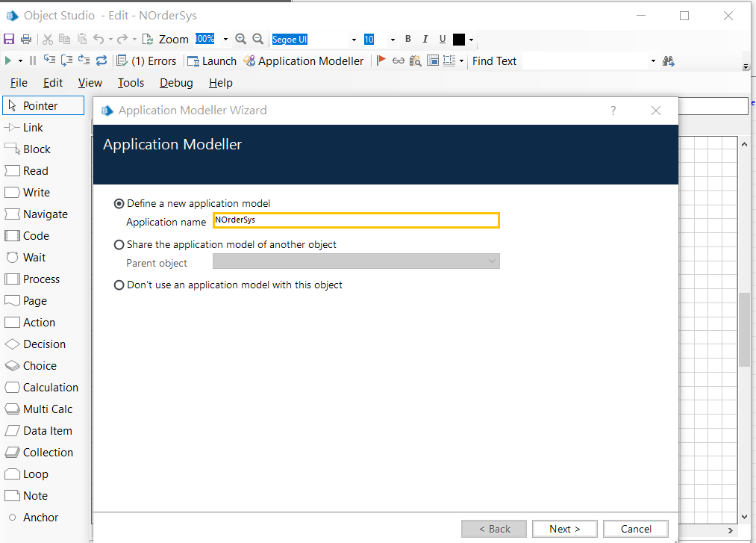756x543 pixels.
Task: Select the Link tool
Action: pyautogui.click(x=24, y=128)
